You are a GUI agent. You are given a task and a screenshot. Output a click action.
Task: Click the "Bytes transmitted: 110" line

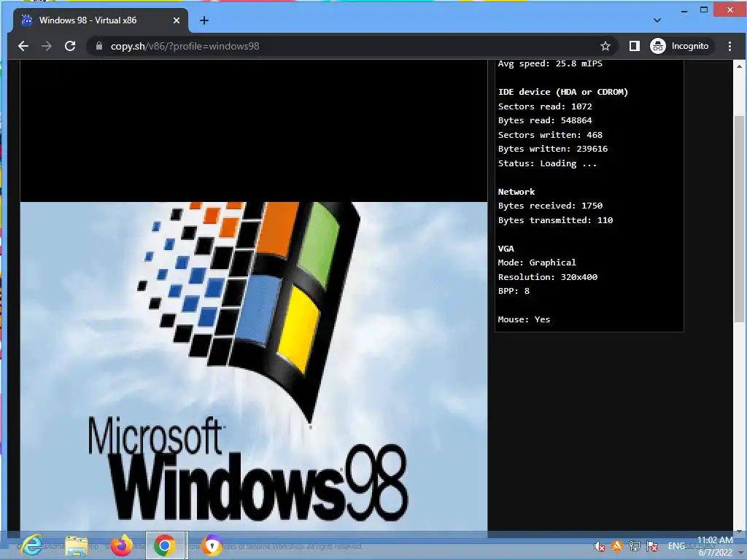point(555,220)
